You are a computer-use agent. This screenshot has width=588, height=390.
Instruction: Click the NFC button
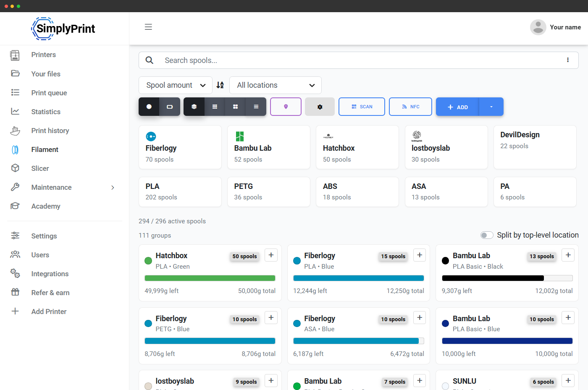coord(410,107)
